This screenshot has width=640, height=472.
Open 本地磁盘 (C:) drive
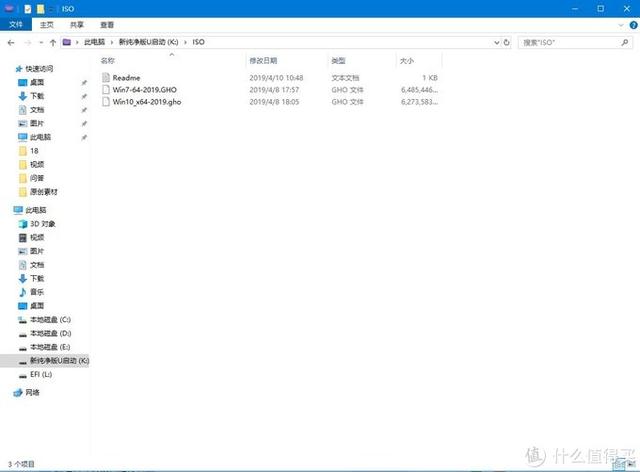[x=50, y=320]
